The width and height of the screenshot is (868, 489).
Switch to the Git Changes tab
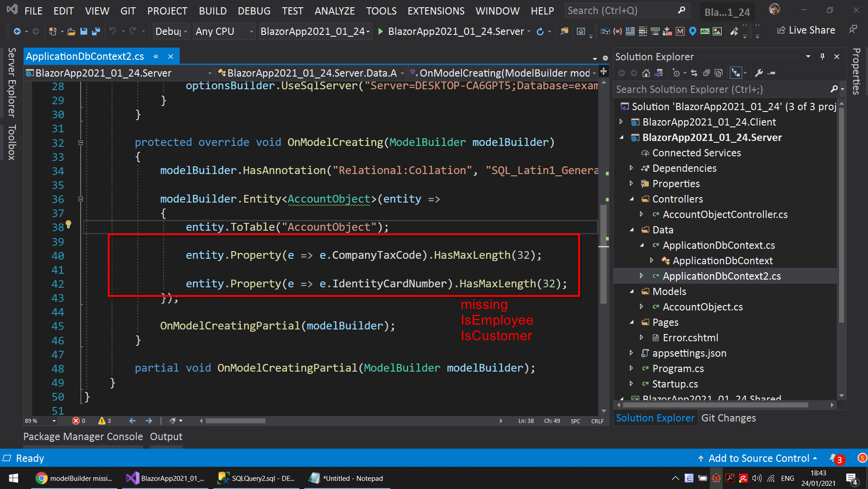728,418
